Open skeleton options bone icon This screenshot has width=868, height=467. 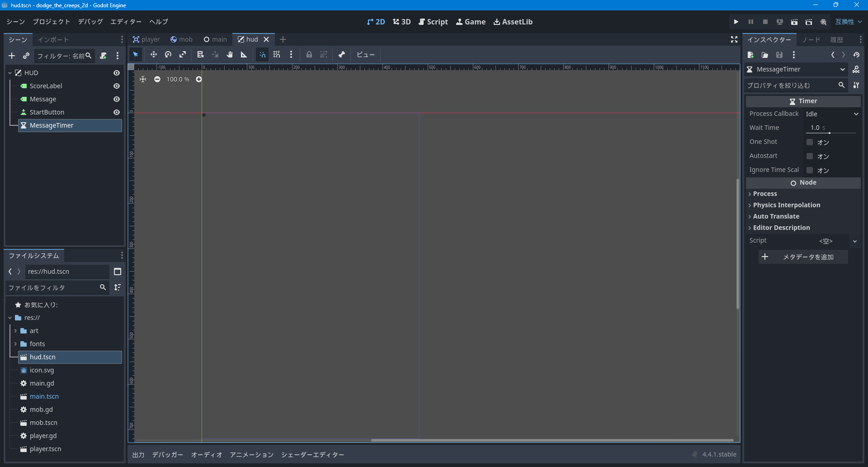tap(342, 55)
